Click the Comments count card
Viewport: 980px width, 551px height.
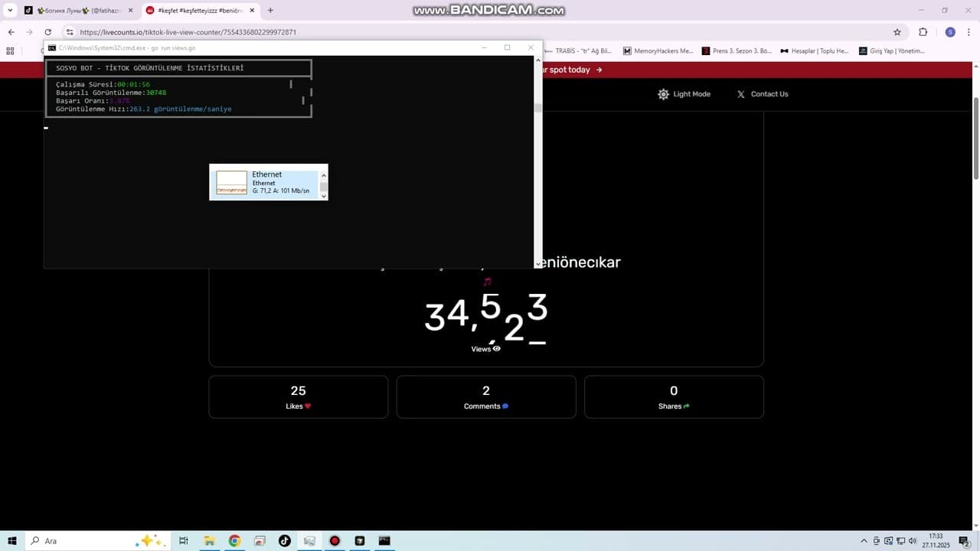click(486, 397)
